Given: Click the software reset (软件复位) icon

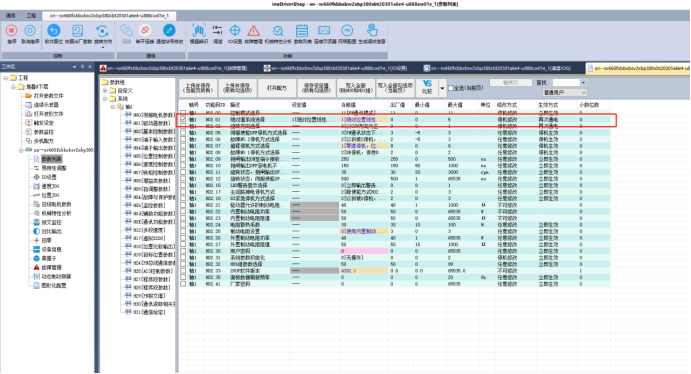Looking at the screenshot, I should point(53,30).
